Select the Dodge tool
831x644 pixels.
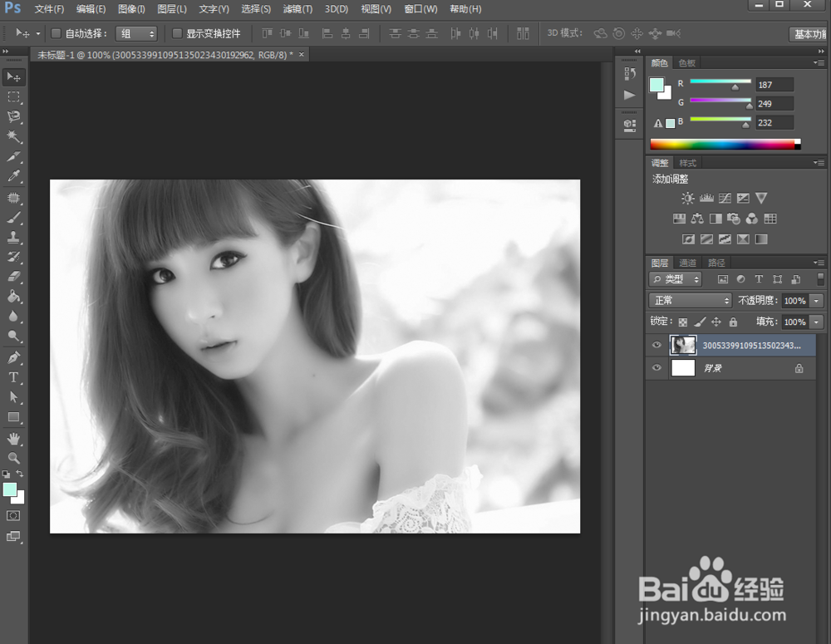14,336
